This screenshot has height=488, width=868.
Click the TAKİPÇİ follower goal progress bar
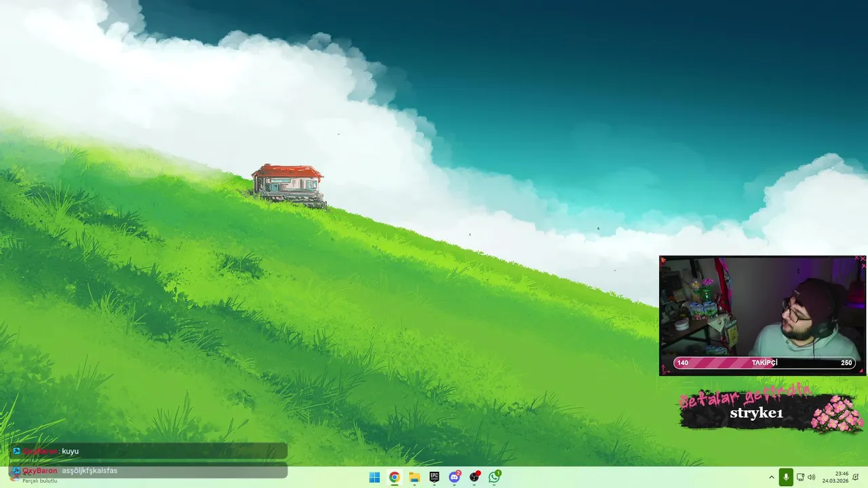coord(764,363)
